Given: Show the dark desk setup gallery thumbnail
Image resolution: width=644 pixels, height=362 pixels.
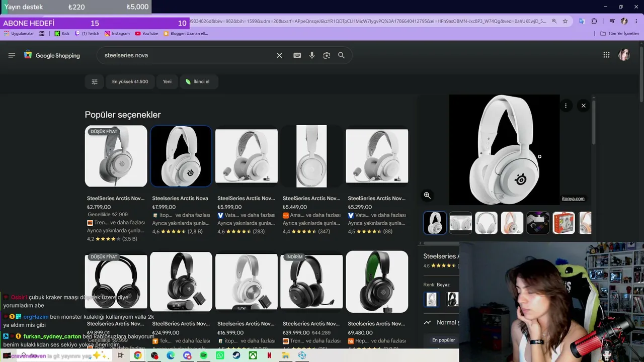Looking at the screenshot, I should 538,223.
